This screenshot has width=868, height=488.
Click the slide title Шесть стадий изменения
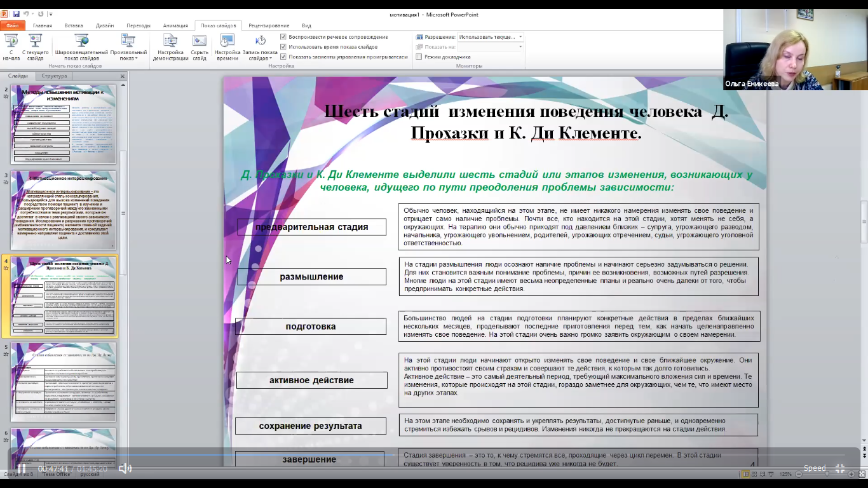526,122
